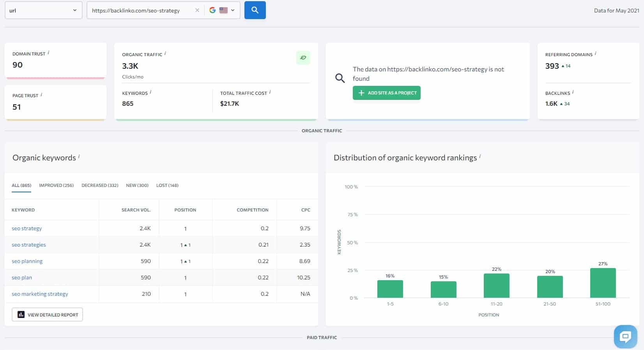644x350 pixels.
Task: Click the keywords count 865
Action: click(x=128, y=103)
